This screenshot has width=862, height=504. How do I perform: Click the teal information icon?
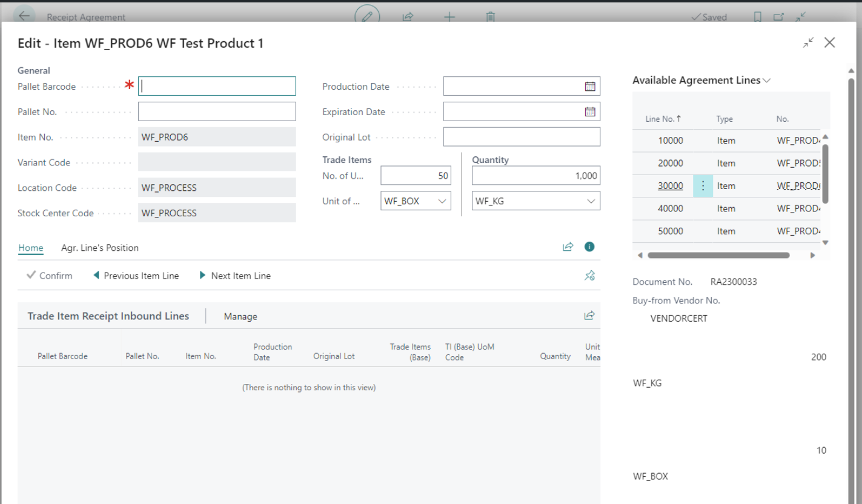click(589, 247)
